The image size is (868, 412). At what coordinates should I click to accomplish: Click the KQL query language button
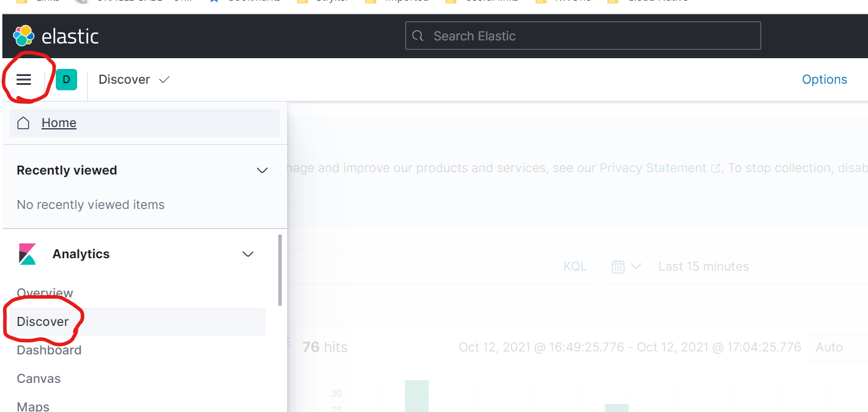click(575, 267)
